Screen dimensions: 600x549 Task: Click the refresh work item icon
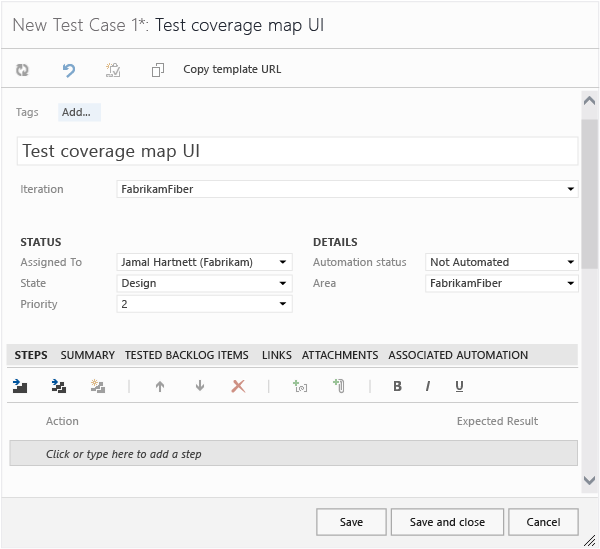coord(22,70)
